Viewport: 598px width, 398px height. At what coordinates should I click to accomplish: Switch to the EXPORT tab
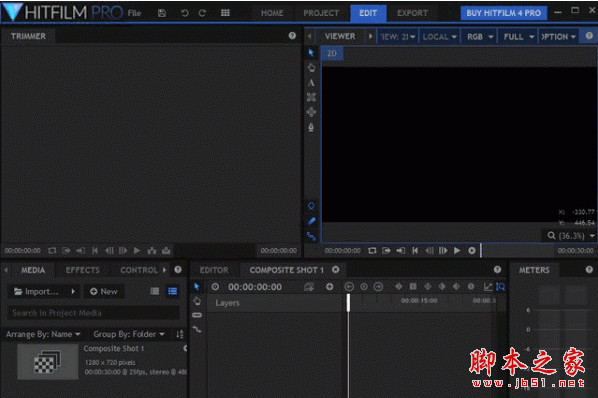point(412,13)
